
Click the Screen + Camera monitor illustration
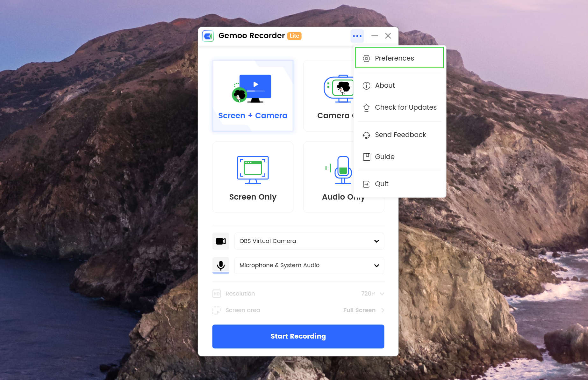click(x=252, y=89)
